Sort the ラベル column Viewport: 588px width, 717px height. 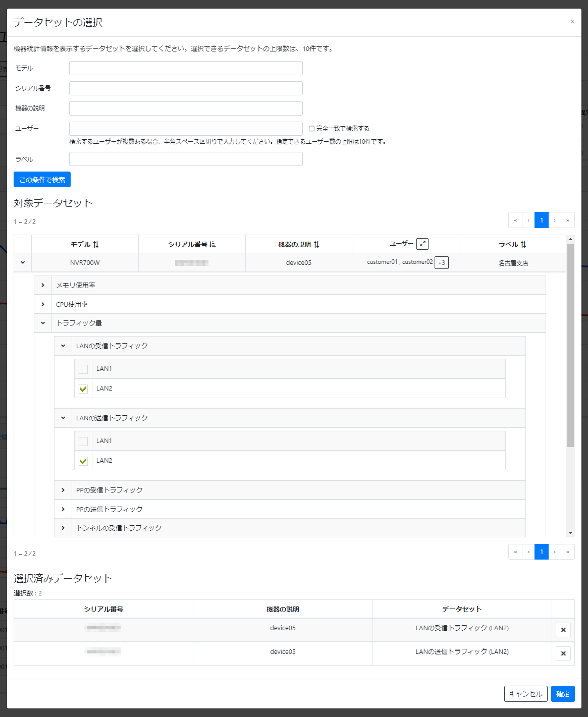click(x=524, y=244)
